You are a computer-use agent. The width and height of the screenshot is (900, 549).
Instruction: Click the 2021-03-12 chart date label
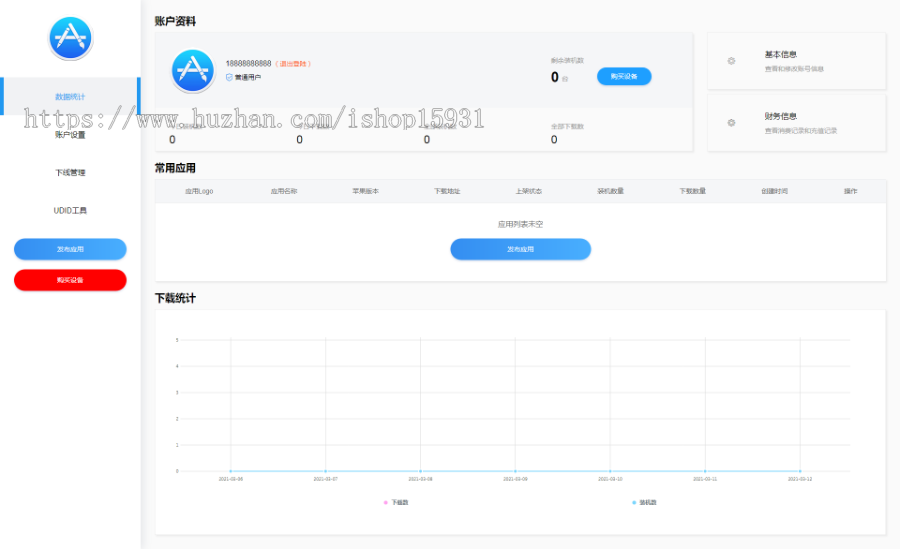point(800,479)
